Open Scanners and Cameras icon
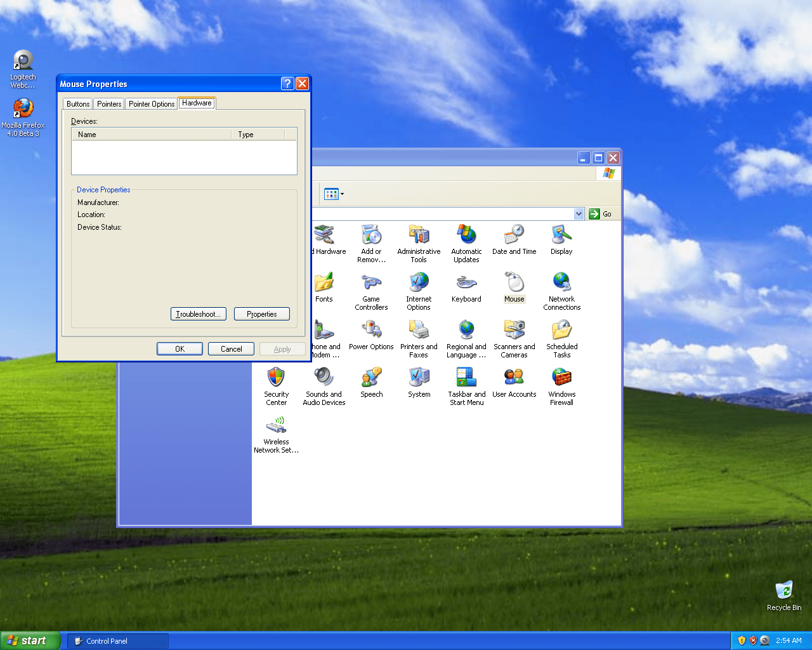The height and width of the screenshot is (650, 812). (x=514, y=338)
